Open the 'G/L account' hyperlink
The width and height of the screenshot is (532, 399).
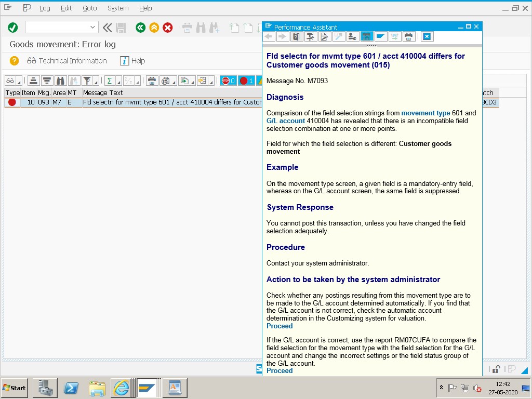pyautogui.click(x=286, y=121)
